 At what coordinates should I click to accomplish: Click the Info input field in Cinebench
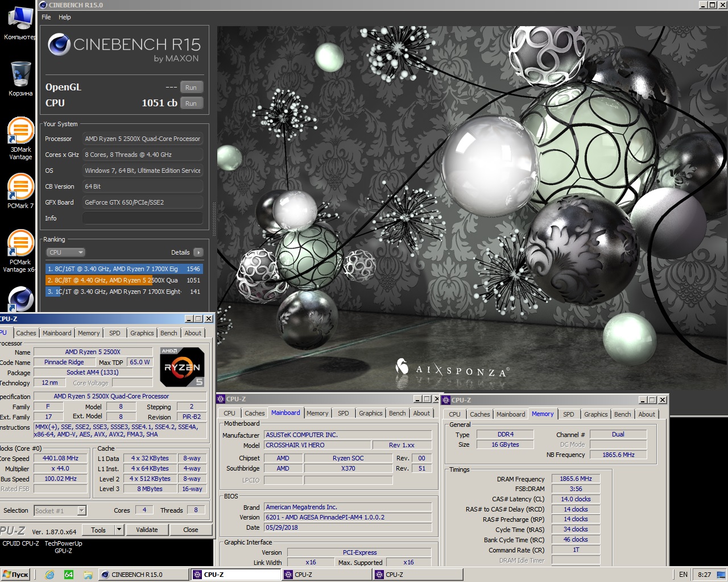(142, 218)
